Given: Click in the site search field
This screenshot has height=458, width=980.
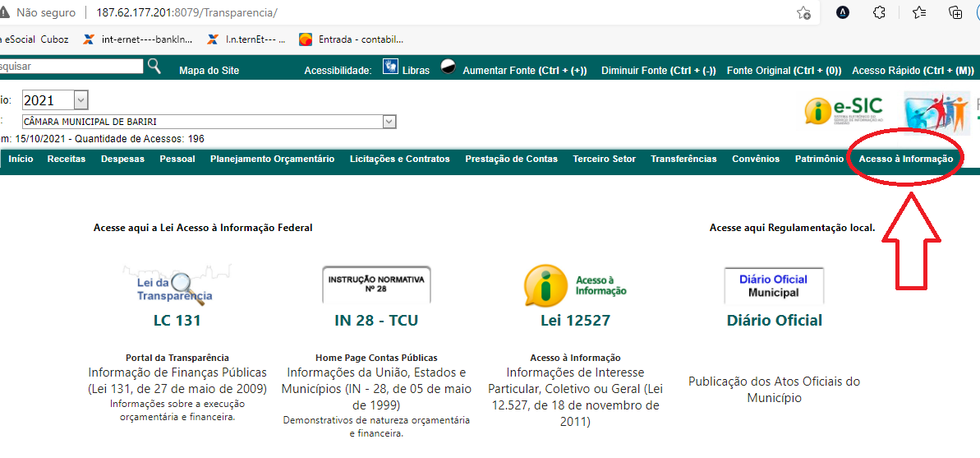Looking at the screenshot, I should click(x=71, y=67).
